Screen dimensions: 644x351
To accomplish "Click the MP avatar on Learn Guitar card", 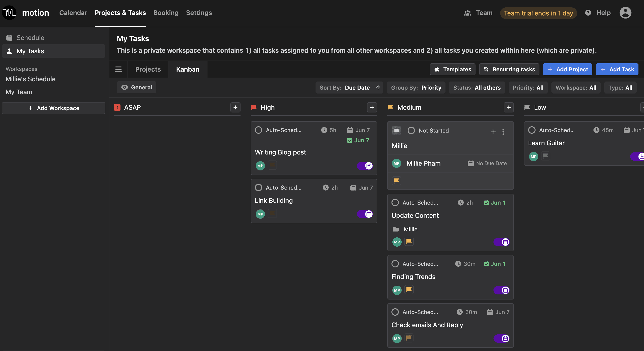I will click(x=533, y=157).
